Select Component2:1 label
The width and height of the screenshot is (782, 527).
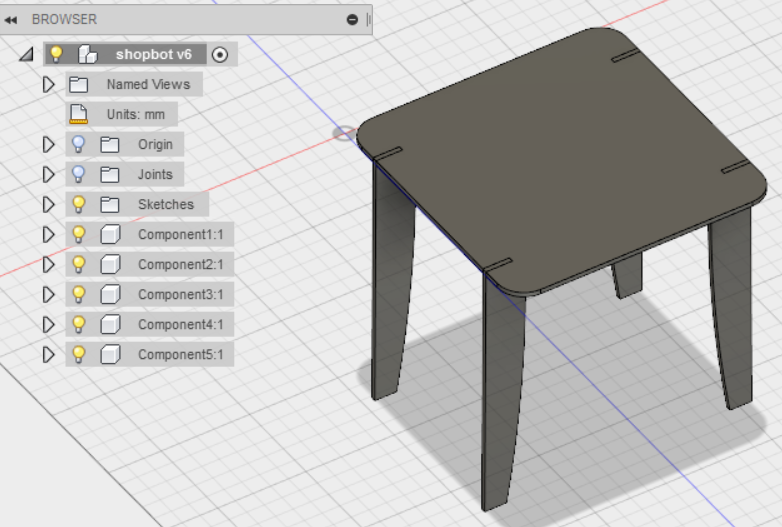[x=181, y=264]
